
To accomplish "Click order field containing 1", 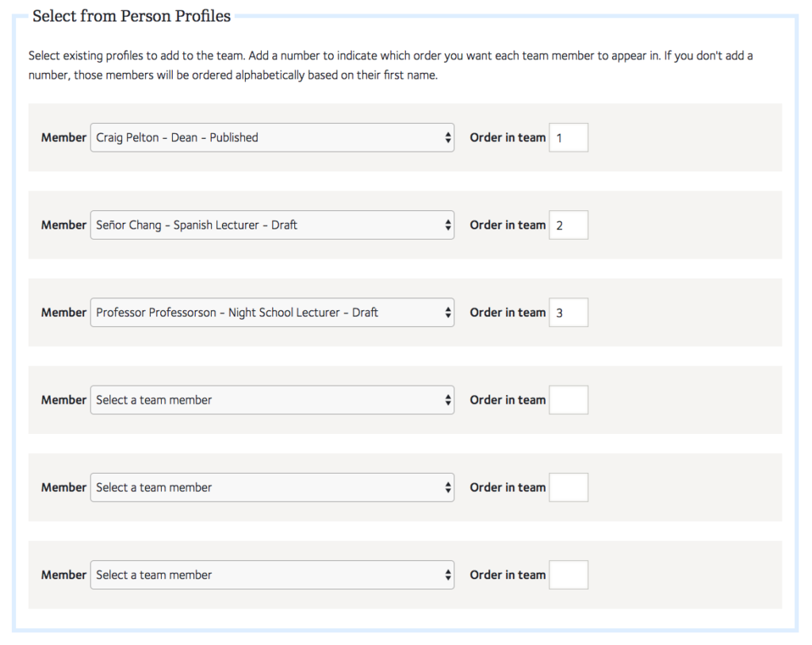I will tap(568, 137).
